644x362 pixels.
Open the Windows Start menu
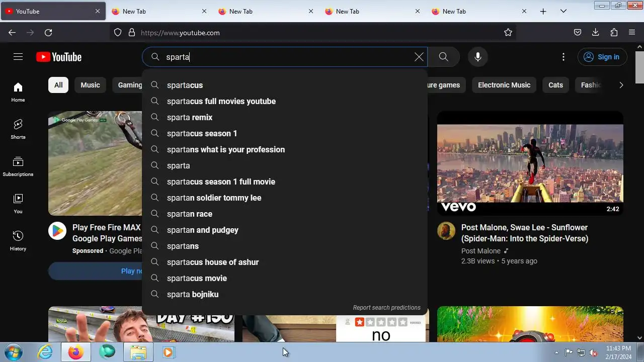coord(13,352)
